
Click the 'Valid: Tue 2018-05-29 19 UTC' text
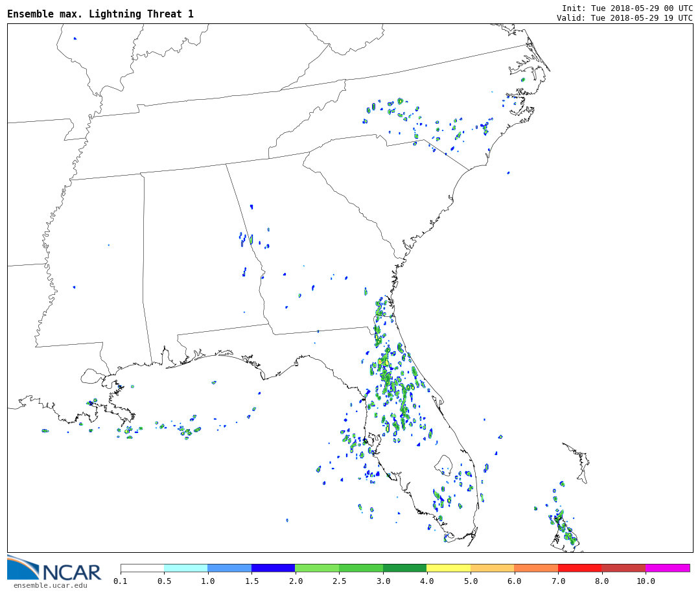click(x=625, y=18)
